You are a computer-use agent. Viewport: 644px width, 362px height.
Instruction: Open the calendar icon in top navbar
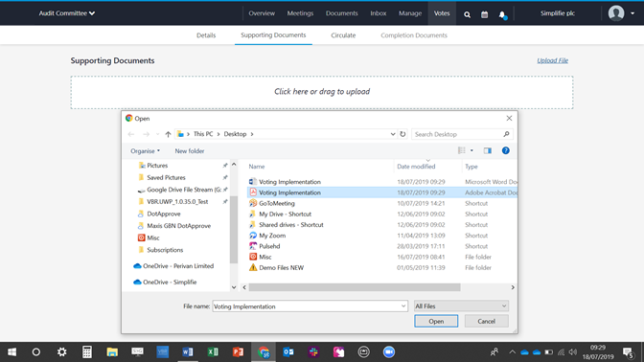pos(485,14)
